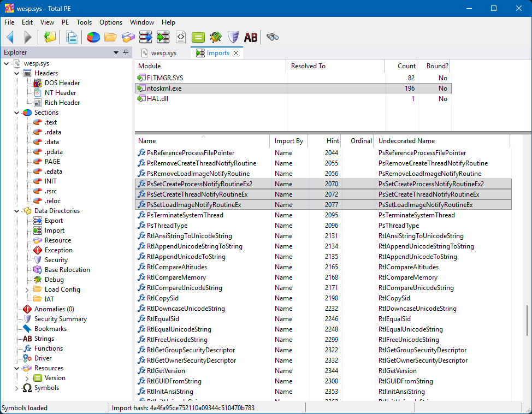532x414 pixels.
Task: Sort modules by Resolved To column header
Action: (335, 66)
